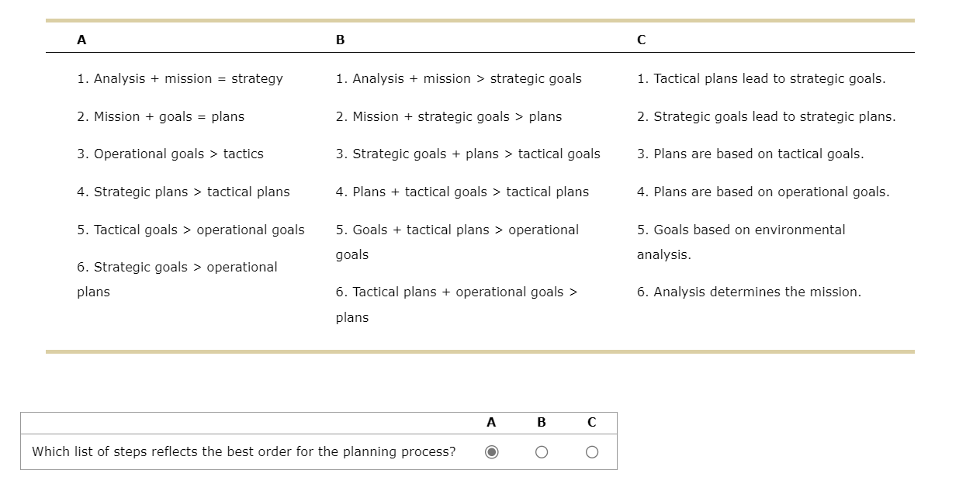Image resolution: width=980 pixels, height=491 pixels.
Task: Select 'Operational goals > tactics' in list A
Action: [170, 154]
